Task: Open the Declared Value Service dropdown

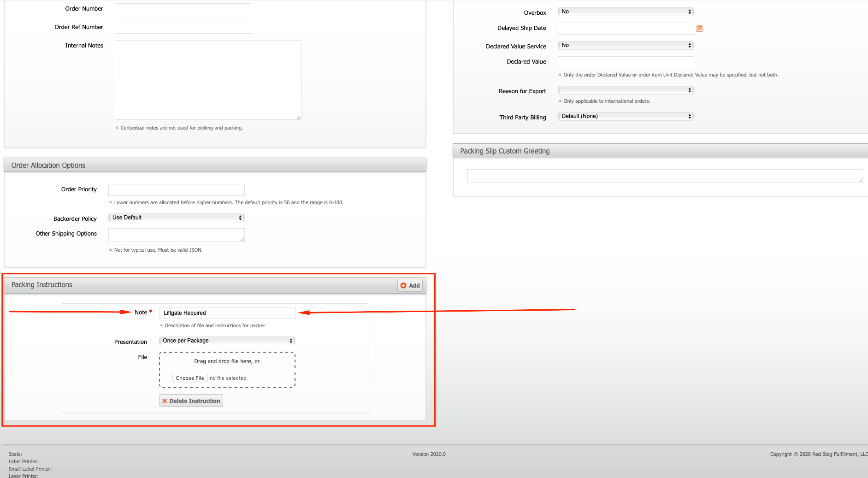Action: (626, 45)
